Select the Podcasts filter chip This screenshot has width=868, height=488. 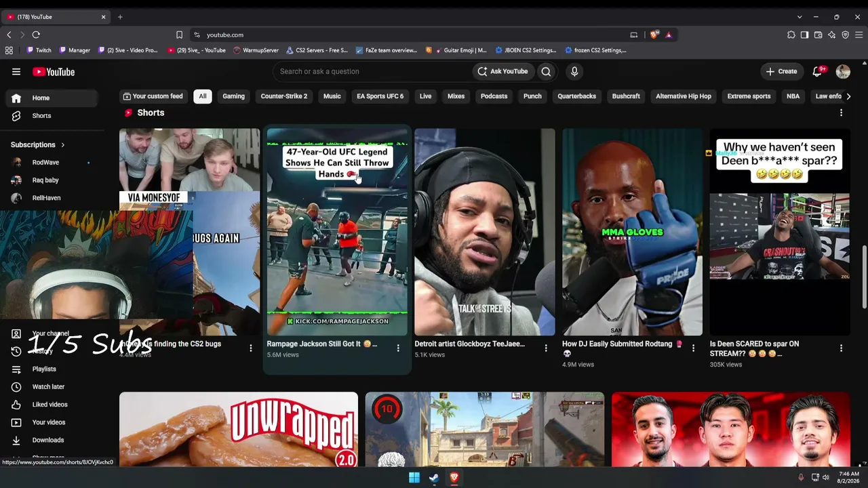[494, 96]
